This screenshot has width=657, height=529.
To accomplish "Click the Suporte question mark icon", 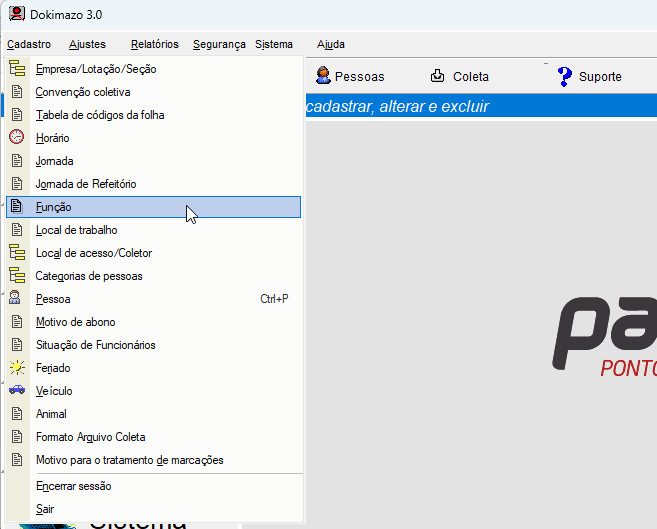I will click(x=564, y=76).
